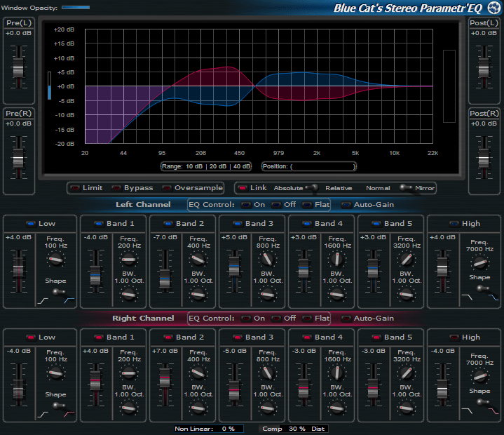504x435 pixels.
Task: Click the Left Band 2 gain fader
Action: click(x=165, y=280)
